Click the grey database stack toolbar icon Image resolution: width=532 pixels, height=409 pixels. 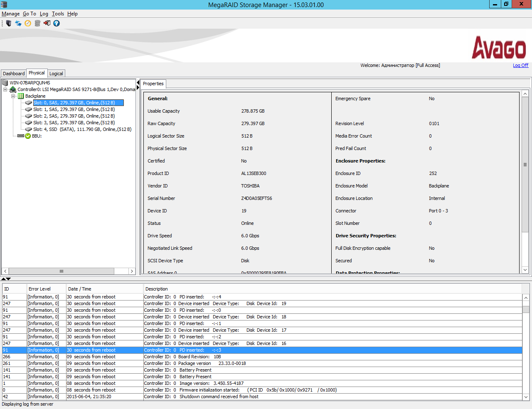[x=37, y=23]
